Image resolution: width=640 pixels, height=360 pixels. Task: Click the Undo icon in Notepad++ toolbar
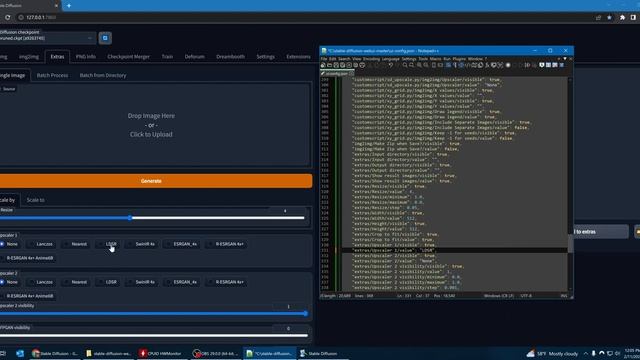point(391,65)
